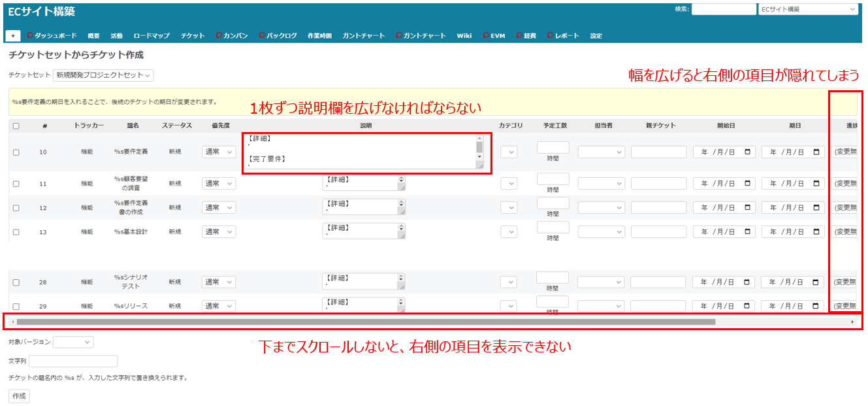868x406 pixels.
Task: Click the horizontal scrollbar left arrow
Action: 12,322
